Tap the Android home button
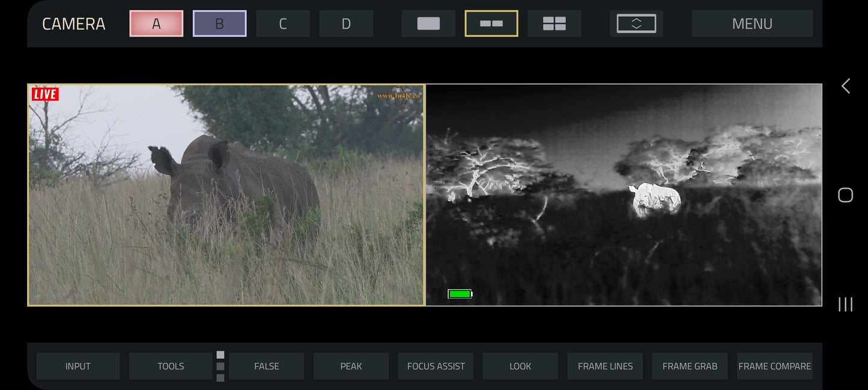Screen dimensions: 868x390 tap(845, 195)
